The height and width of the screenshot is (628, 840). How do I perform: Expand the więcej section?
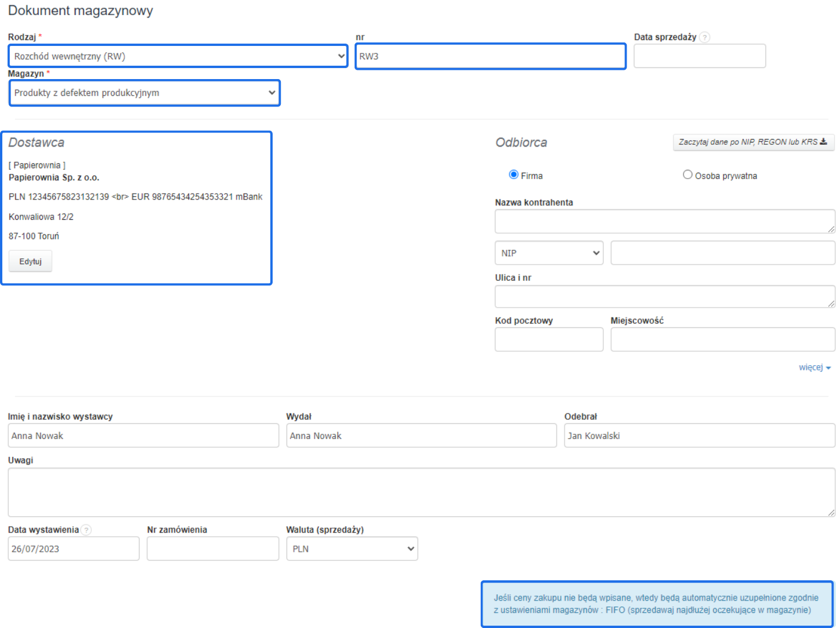tap(814, 367)
